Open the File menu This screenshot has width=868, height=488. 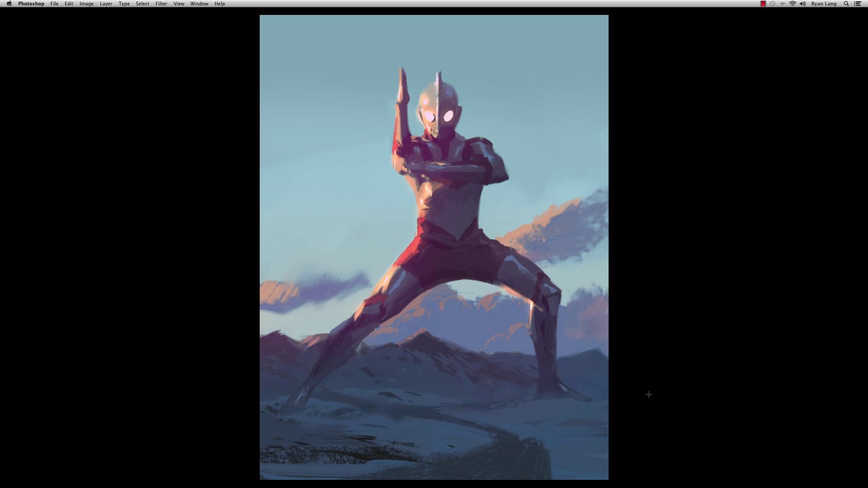click(54, 3)
